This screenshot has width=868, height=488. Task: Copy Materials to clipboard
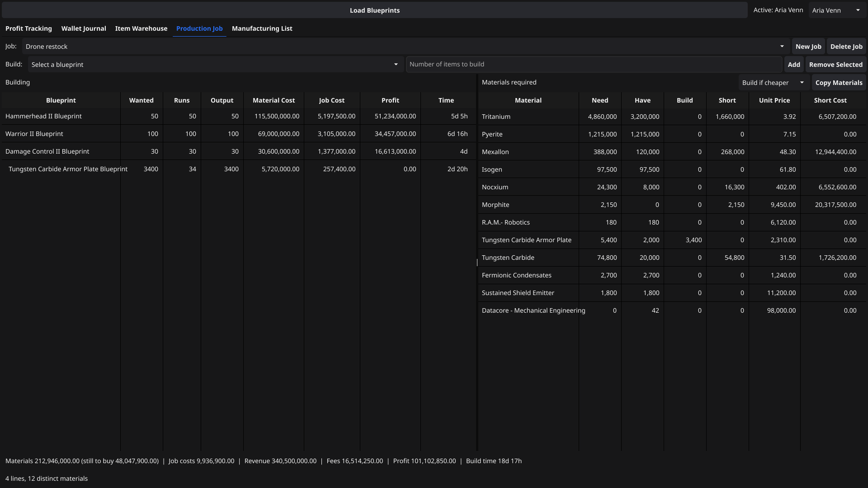pyautogui.click(x=839, y=83)
